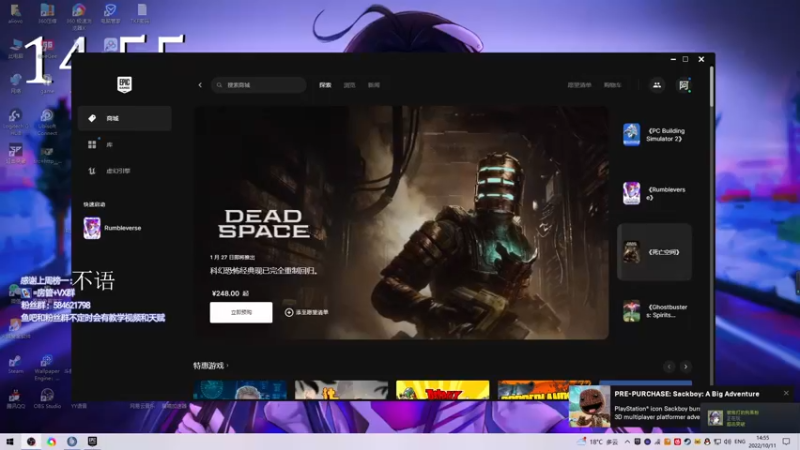The image size is (800, 450).
Task: Switch the ENG input language indicator
Action: click(x=739, y=441)
